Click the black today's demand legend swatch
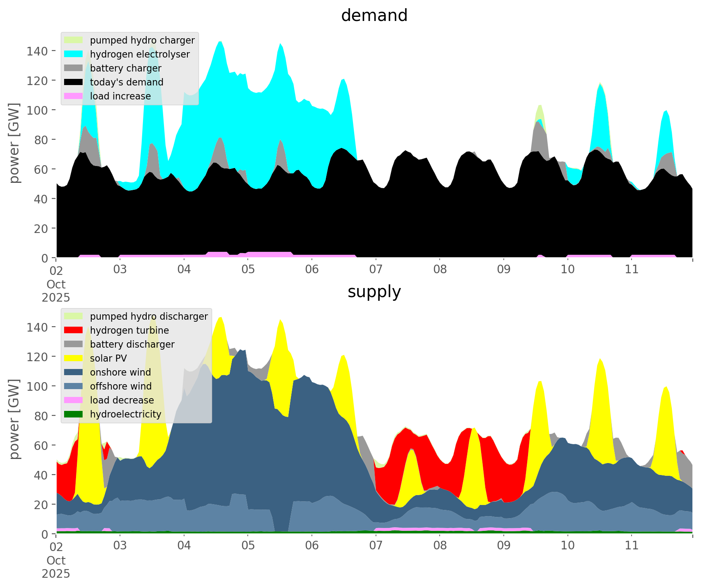 pos(74,82)
